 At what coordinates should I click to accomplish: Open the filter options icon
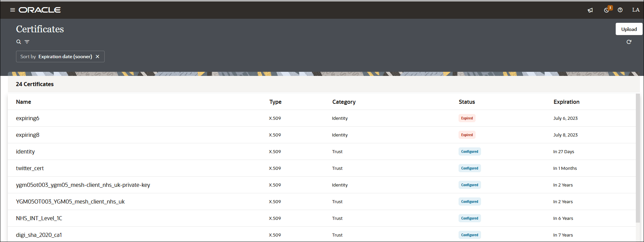click(27, 42)
